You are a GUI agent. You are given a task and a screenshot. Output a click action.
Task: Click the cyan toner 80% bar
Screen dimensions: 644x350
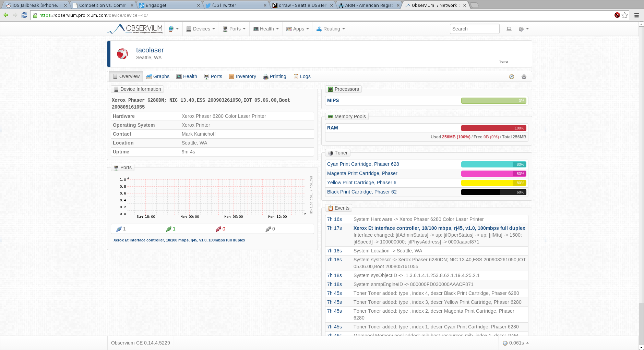pos(494,164)
